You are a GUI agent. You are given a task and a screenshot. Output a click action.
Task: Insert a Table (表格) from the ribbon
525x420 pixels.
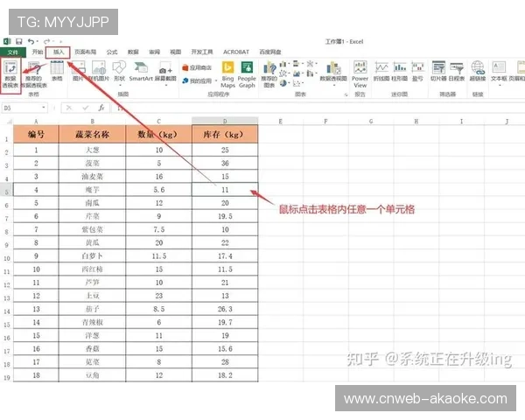pos(57,71)
